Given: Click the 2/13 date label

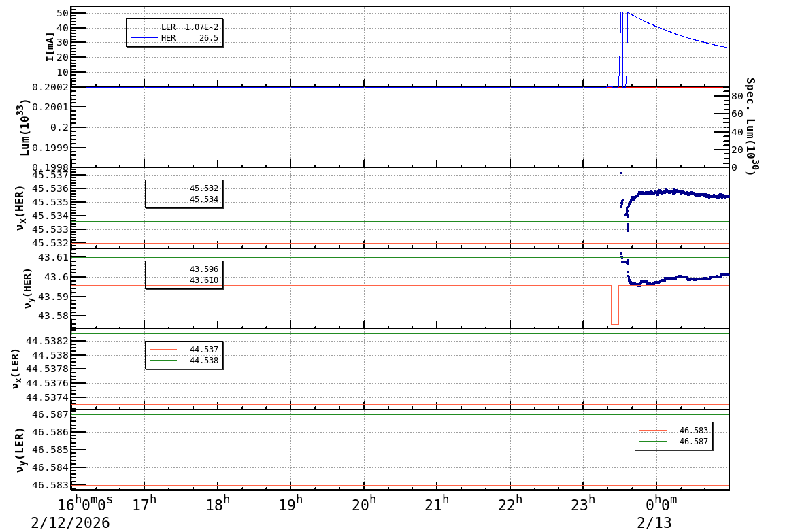Looking at the screenshot, I should [x=654, y=522].
